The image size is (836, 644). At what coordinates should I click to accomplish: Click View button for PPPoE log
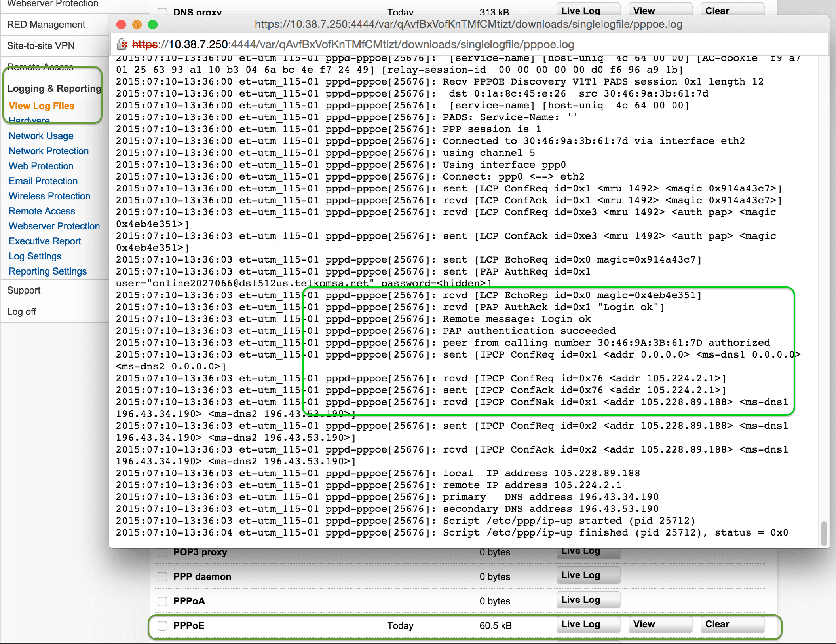(x=660, y=624)
